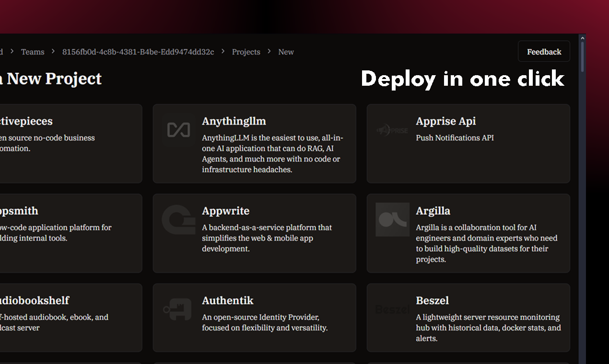
Task: Choose the Authentik template title
Action: click(228, 300)
